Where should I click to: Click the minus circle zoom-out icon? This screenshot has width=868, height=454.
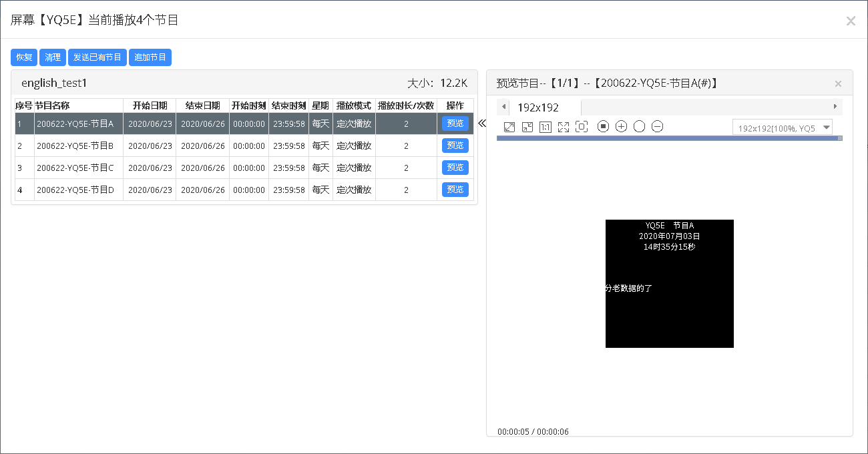coord(658,126)
